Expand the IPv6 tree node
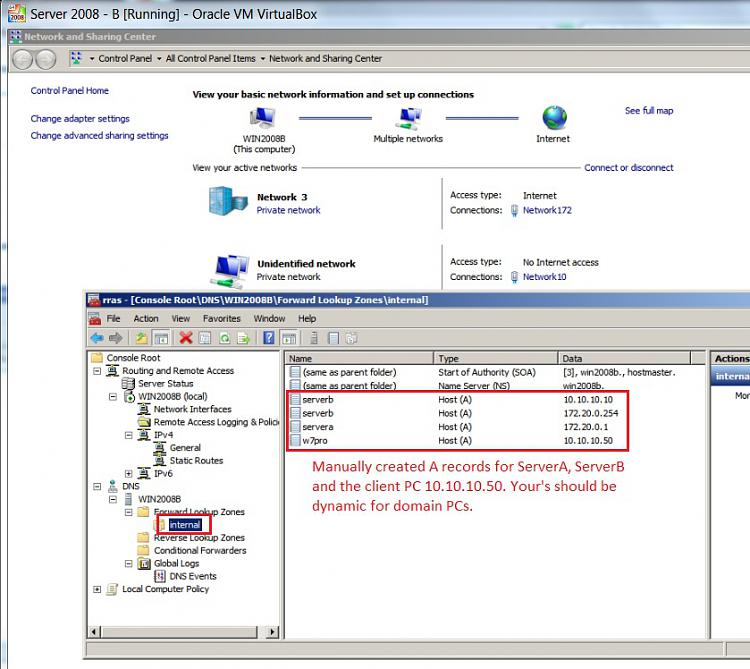Viewport: 750px width, 669px height. coord(128,473)
